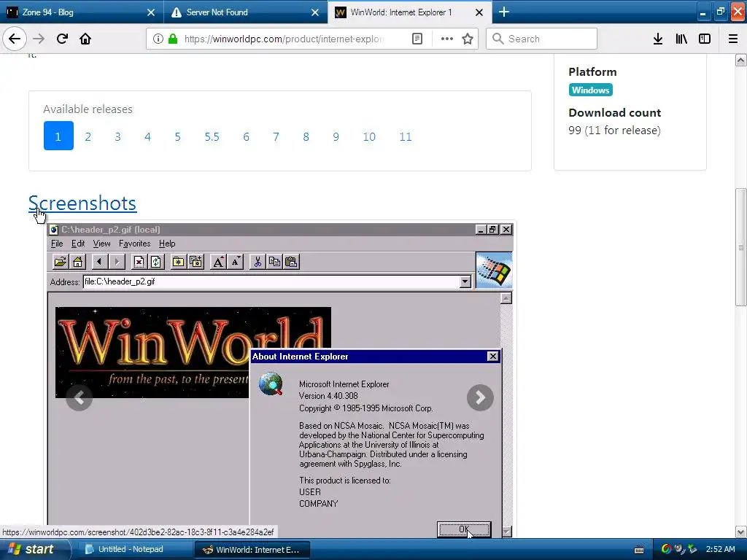Image resolution: width=747 pixels, height=560 pixels.
Task: Show next screenshot with right arrow
Action: 480,397
